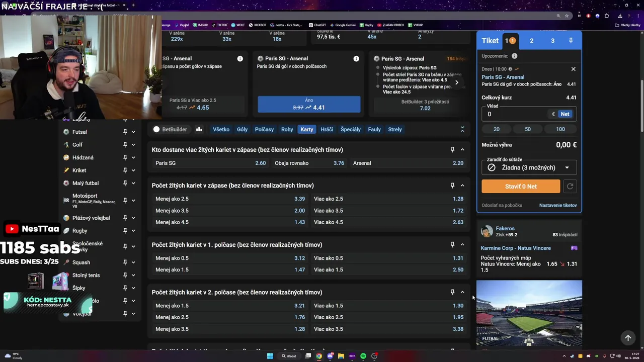
Task: Open the Zaradiť do súťaže dropdown
Action: (529, 167)
